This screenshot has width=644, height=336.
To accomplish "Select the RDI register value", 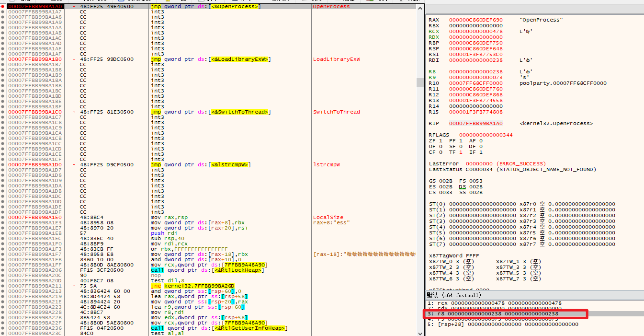I will 476,60.
